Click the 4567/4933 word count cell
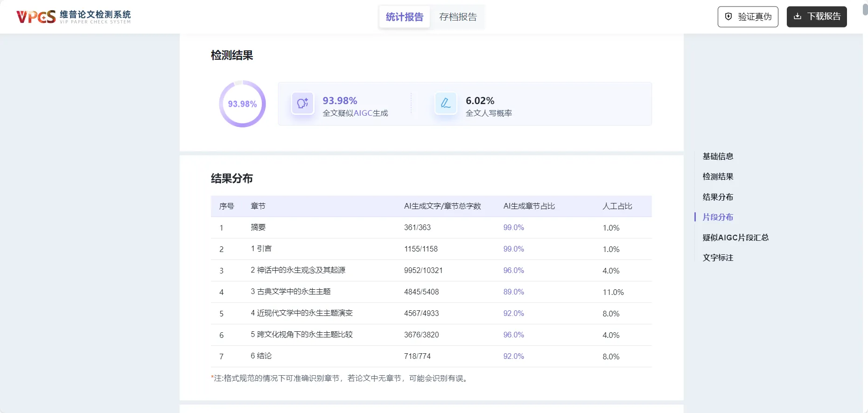Image resolution: width=868 pixels, height=413 pixels. 421,313
